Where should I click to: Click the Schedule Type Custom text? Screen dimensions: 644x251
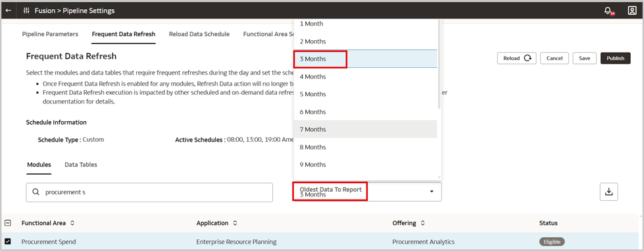coord(70,140)
